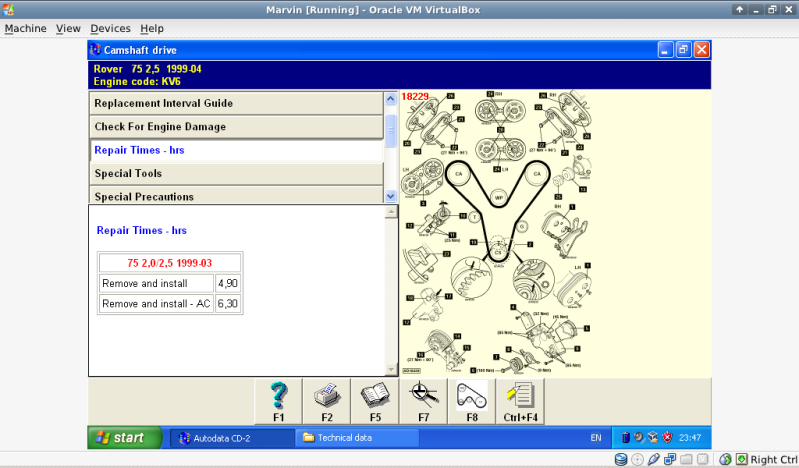
Task: Open the Special Tools section
Action: 236,173
